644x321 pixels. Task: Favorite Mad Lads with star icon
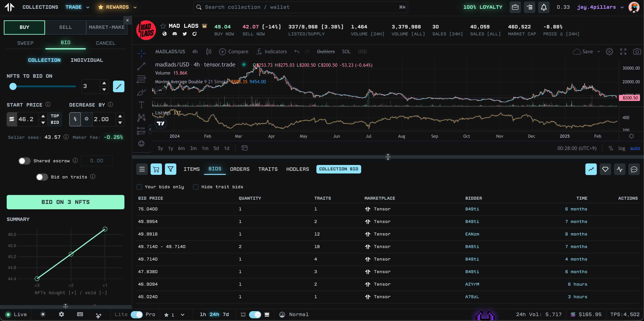pyautogui.click(x=163, y=26)
